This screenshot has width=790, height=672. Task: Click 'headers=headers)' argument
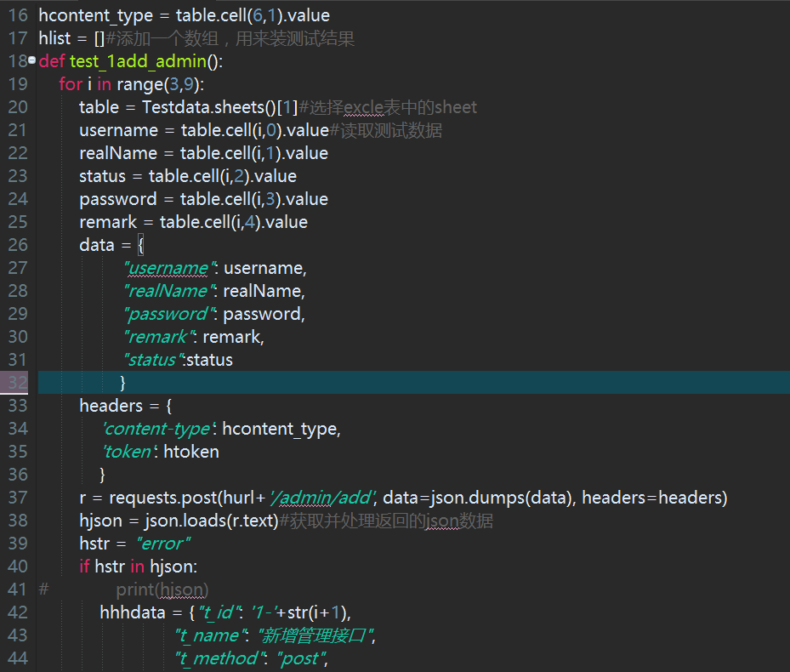[x=655, y=498]
